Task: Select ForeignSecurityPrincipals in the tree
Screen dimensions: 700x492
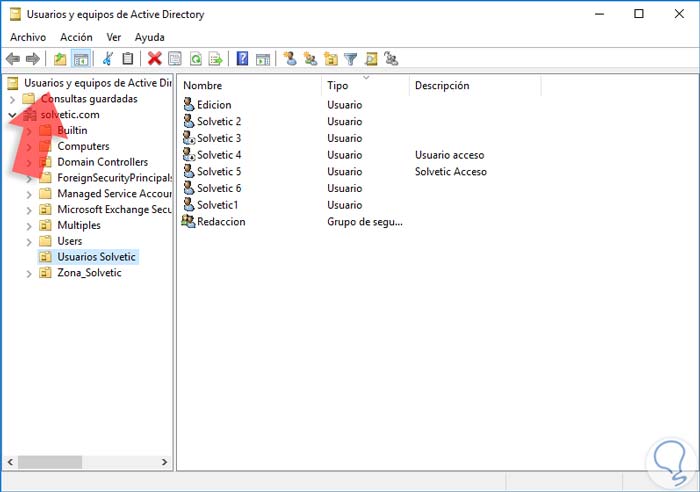Action: point(114,178)
